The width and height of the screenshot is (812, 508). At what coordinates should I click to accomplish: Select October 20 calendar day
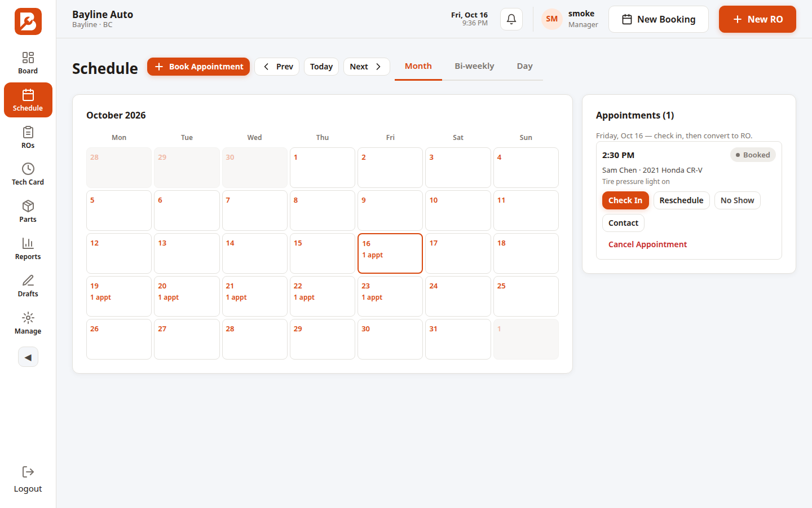coord(187,296)
